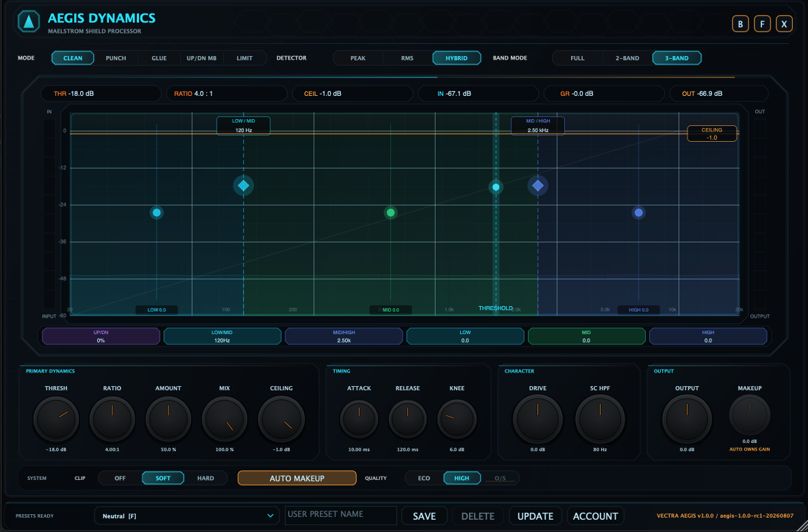Click the KNEE knob

[x=457, y=419]
